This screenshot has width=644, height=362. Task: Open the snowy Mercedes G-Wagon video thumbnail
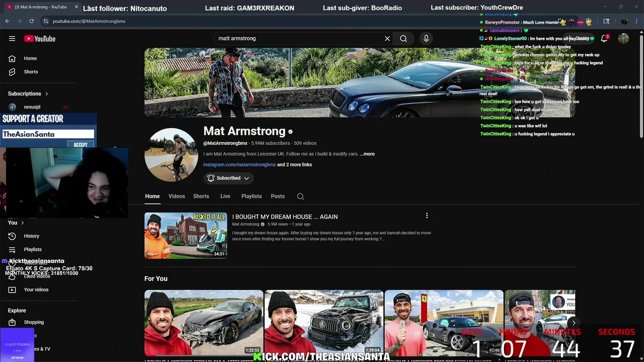324,323
